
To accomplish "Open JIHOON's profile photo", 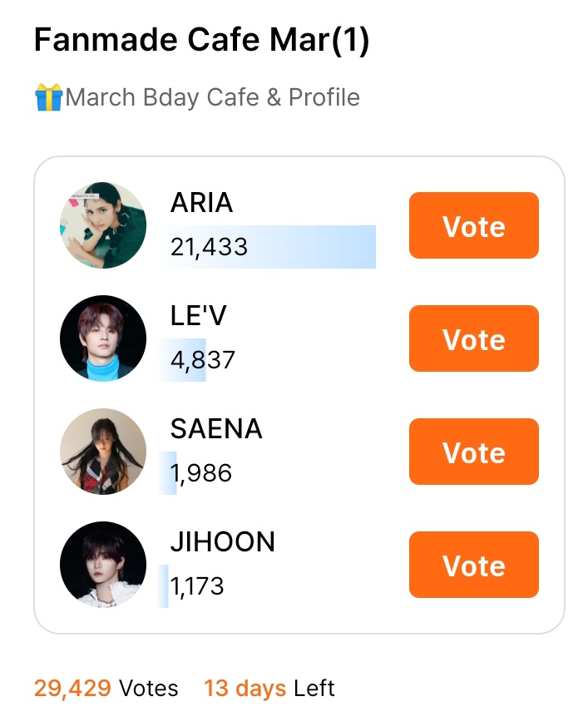I will (x=103, y=565).
